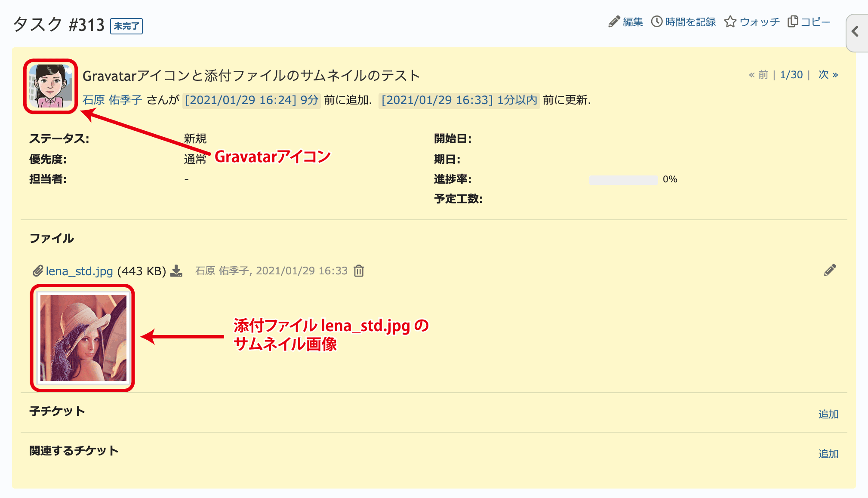Click the 編集 (edit) pencil link
Image resolution: width=868 pixels, height=498 pixels.
(626, 22)
